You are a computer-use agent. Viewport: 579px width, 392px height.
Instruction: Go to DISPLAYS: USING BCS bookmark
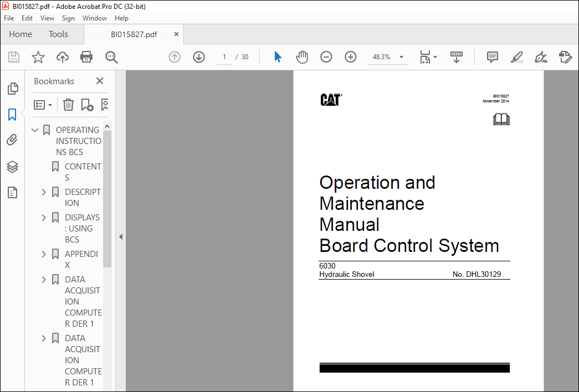click(x=82, y=229)
